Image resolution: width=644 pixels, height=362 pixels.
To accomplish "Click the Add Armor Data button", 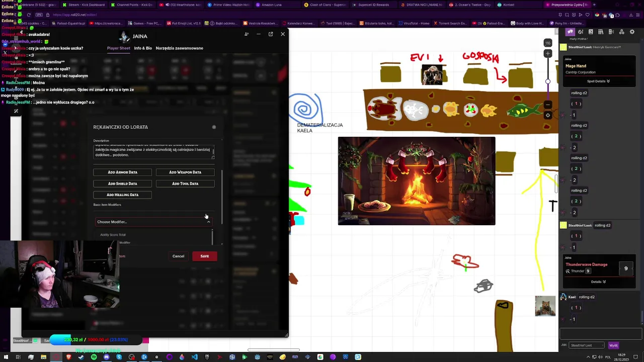I will tap(122, 172).
